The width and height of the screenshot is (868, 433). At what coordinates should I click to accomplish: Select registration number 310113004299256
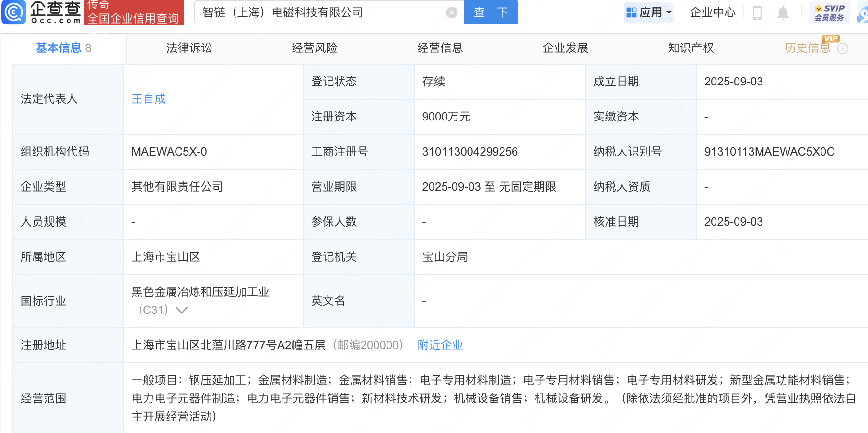point(470,152)
